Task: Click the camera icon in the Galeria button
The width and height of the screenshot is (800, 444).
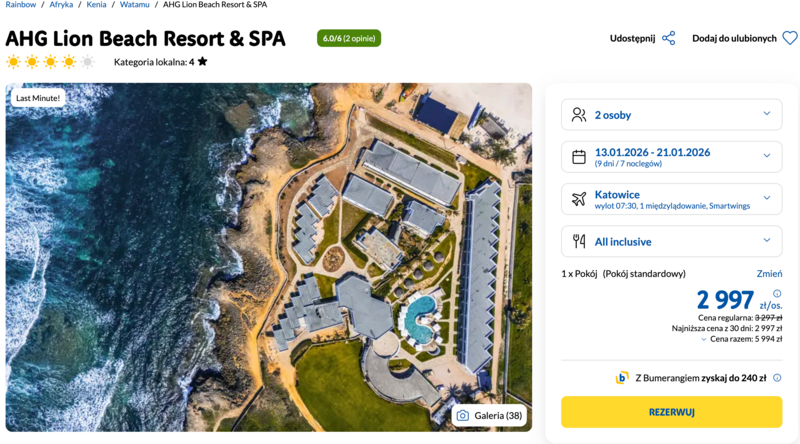Action: point(463,416)
